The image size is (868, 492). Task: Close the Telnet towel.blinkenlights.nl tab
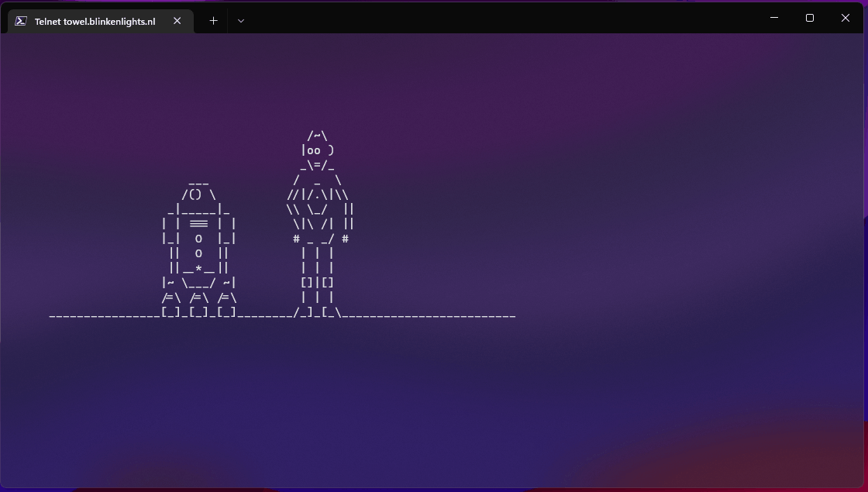[x=177, y=20]
